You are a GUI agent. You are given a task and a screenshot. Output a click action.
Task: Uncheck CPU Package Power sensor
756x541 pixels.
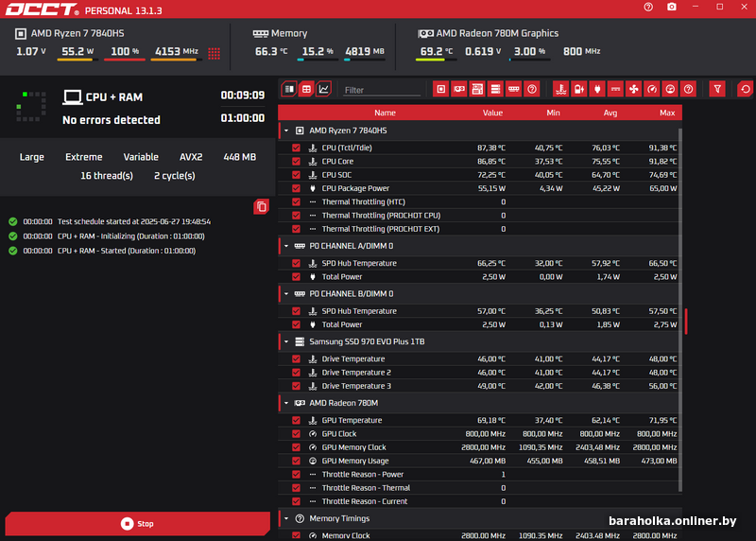[296, 188]
